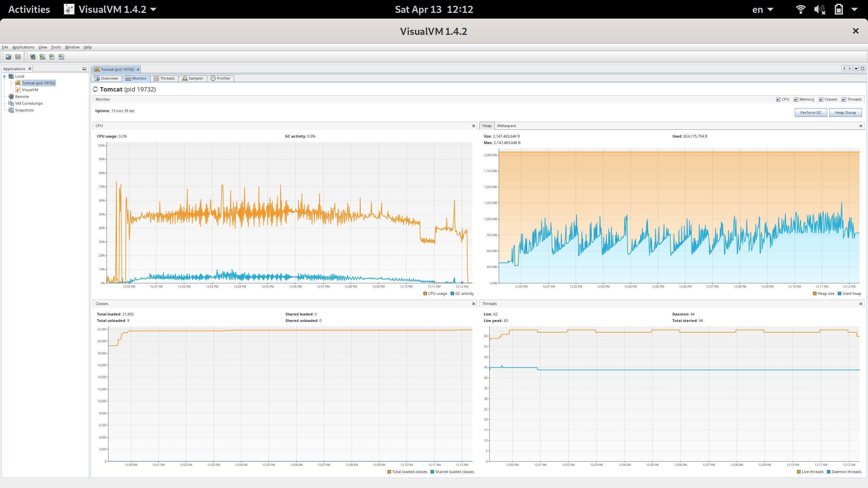
Task: Open the document list dropdown arrow
Action: tap(856, 69)
